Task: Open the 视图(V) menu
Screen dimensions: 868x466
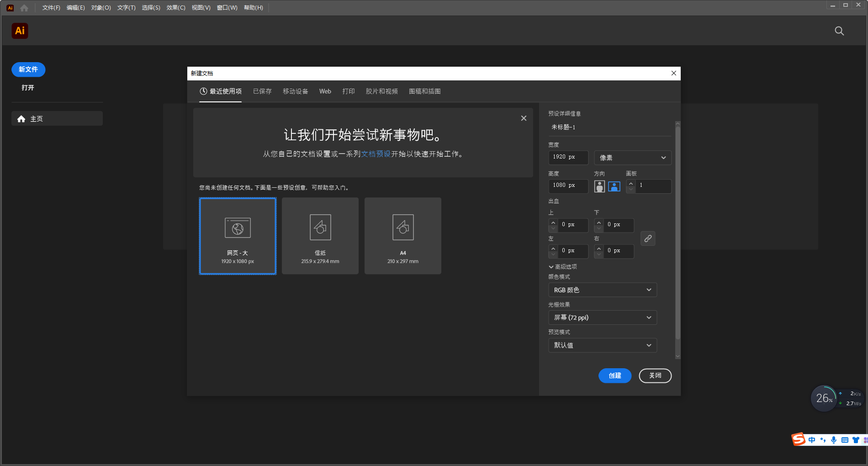Action: click(201, 8)
